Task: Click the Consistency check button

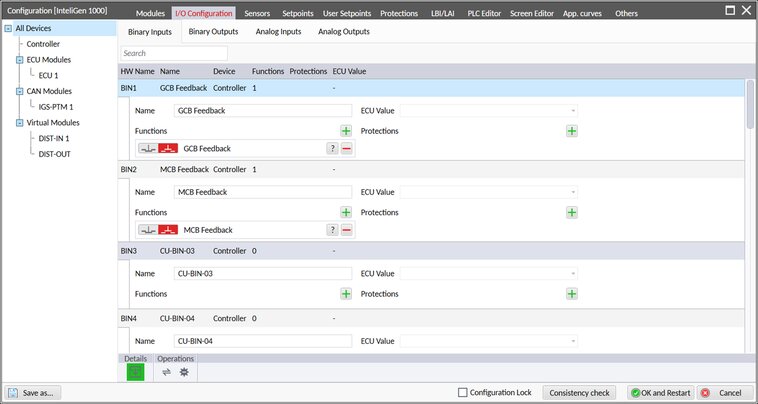Action: pos(580,393)
